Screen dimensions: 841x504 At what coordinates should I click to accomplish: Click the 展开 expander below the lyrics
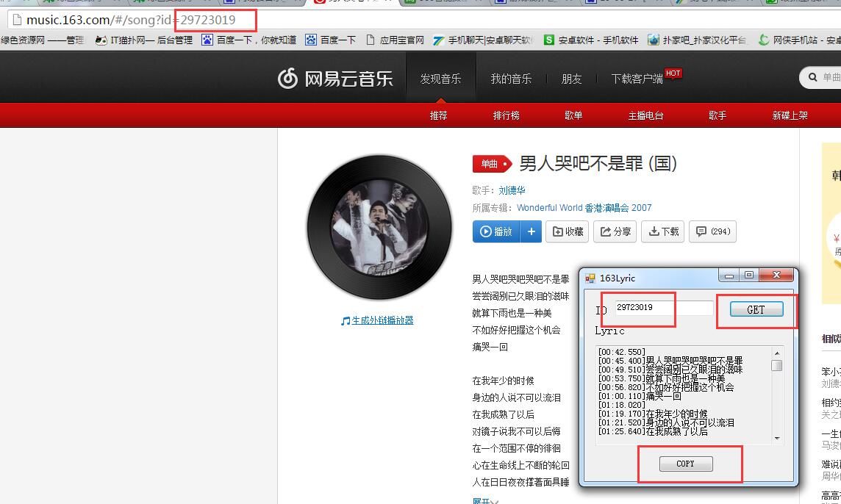[483, 500]
